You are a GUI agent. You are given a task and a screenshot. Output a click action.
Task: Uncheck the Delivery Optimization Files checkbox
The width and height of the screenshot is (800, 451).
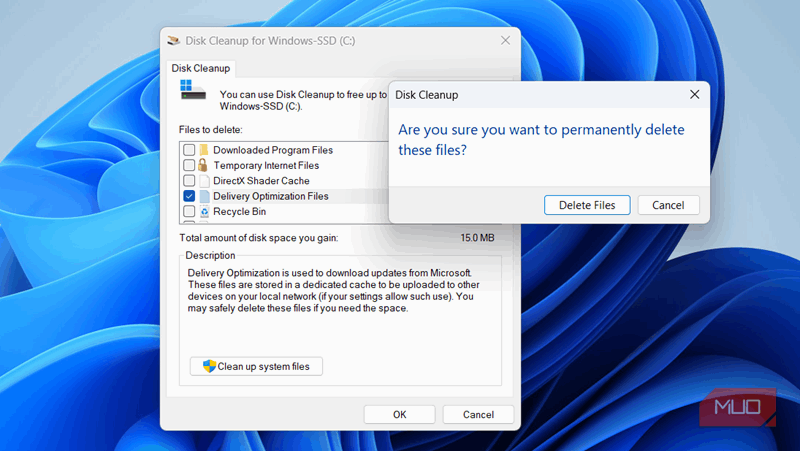pyautogui.click(x=189, y=196)
